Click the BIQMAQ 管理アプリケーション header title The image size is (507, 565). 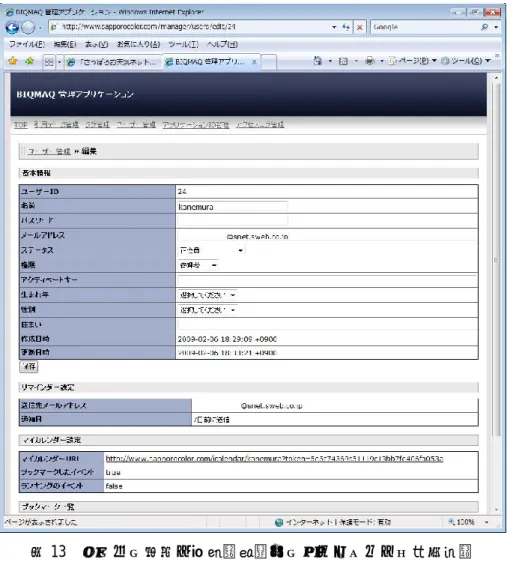point(75,94)
